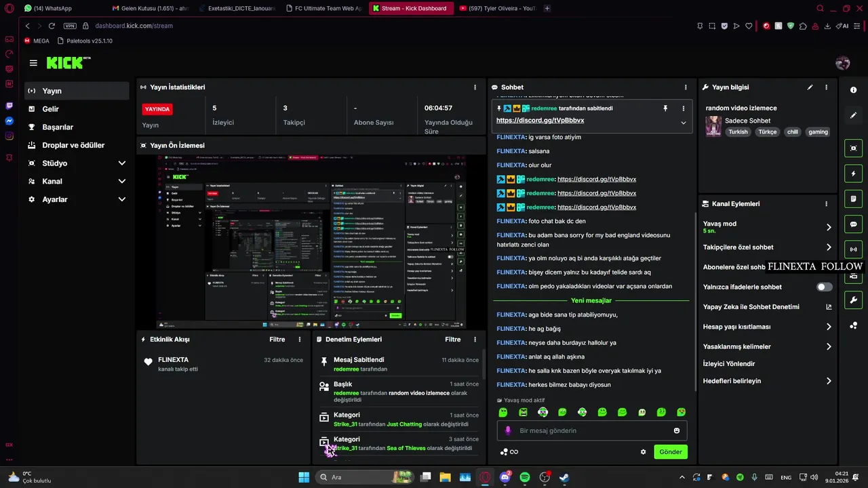Open Discord from the taskbar
The width and height of the screenshot is (868, 488).
[505, 477]
